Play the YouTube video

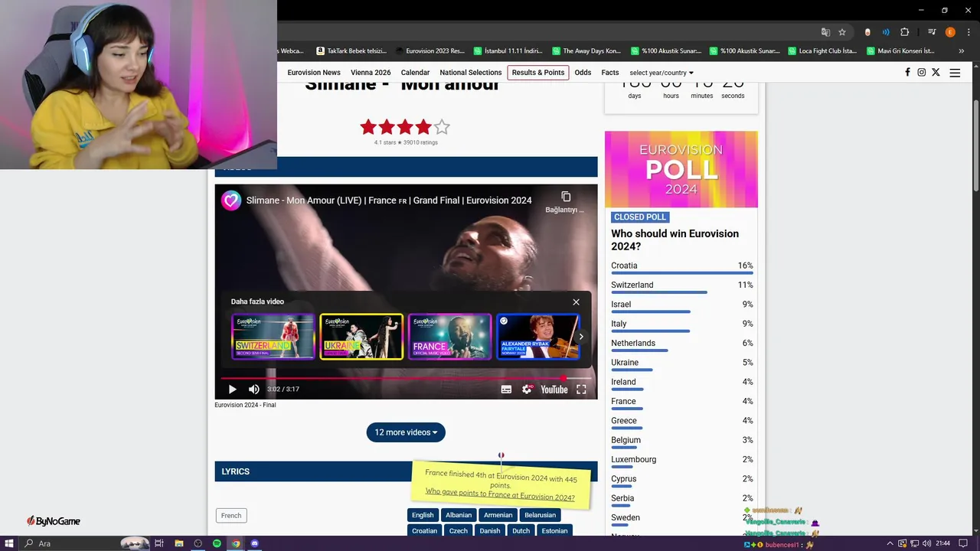232,390
